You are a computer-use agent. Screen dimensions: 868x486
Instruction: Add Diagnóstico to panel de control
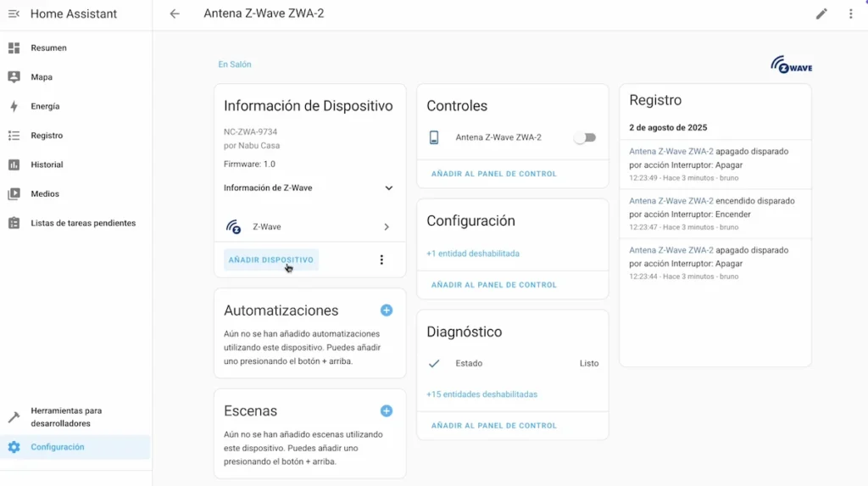tap(494, 426)
